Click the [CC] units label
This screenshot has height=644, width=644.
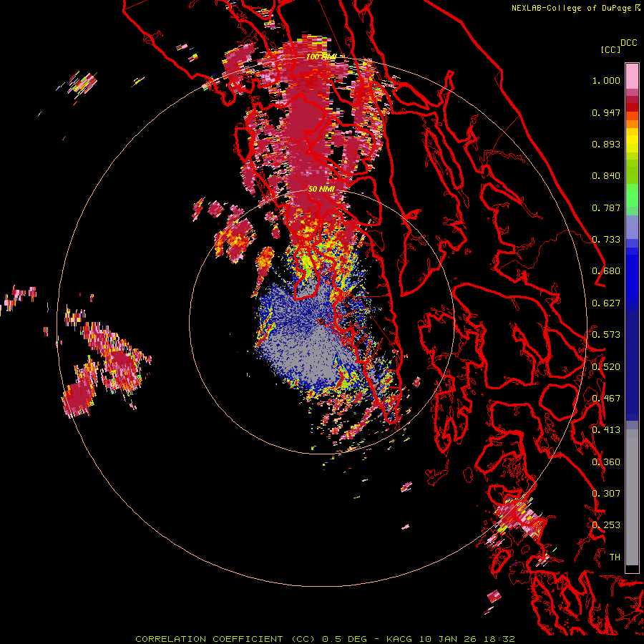click(x=610, y=49)
